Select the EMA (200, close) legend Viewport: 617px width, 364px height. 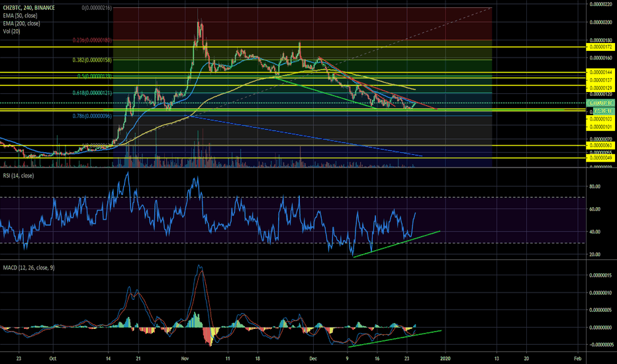coord(21,23)
